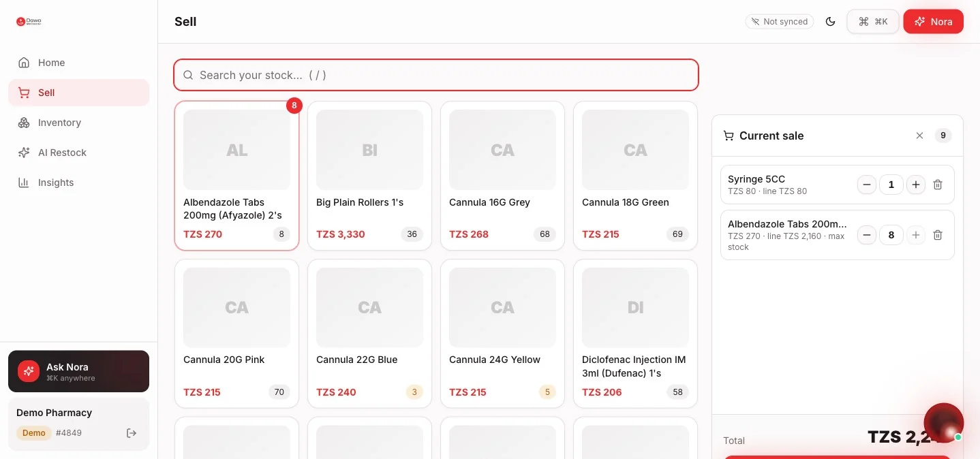Click disabled plus on Albendazole line
Viewport: 980px width, 459px height.
916,235
